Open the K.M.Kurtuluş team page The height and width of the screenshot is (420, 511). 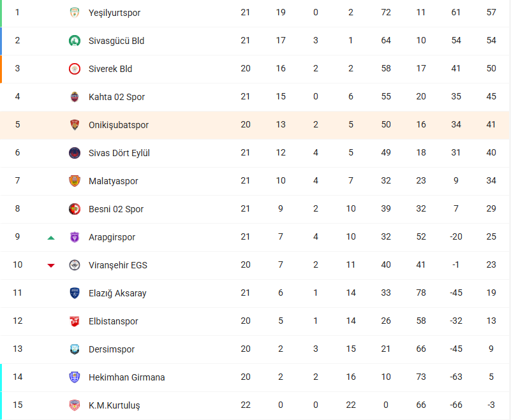tap(114, 405)
